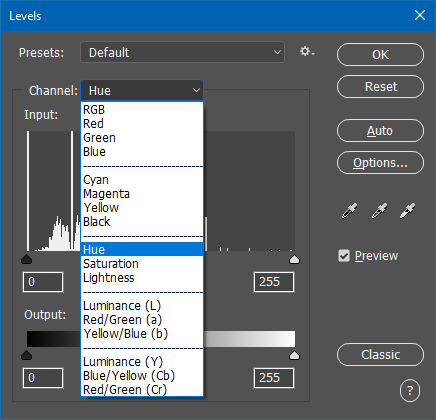
Task: Click the output level 255 field
Action: [274, 378]
